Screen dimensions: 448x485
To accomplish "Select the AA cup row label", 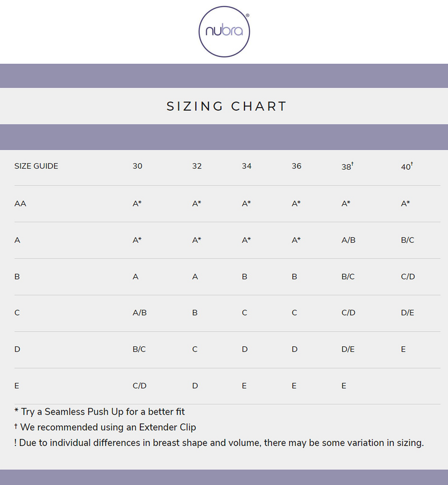I will pos(20,204).
